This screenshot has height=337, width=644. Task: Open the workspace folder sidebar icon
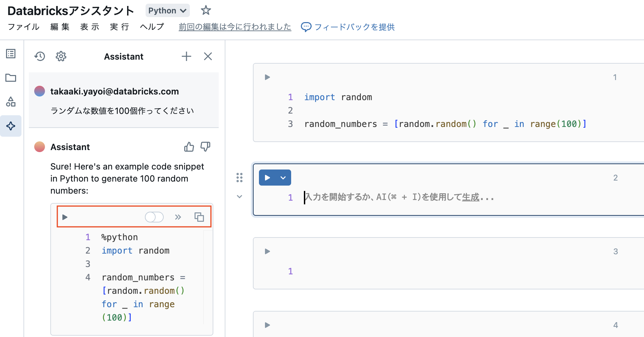pos(11,78)
